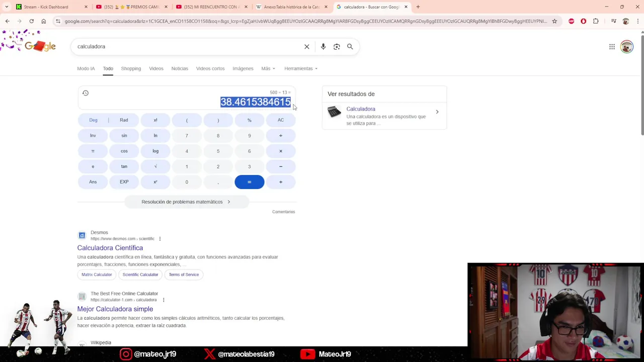Switch to the PREMIOS YouTube tab

(132, 7)
